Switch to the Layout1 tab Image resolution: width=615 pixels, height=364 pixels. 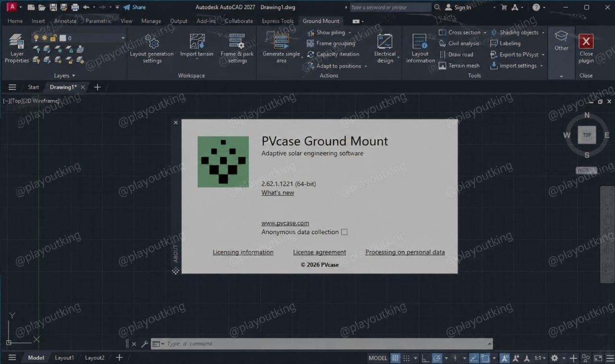tap(64, 358)
